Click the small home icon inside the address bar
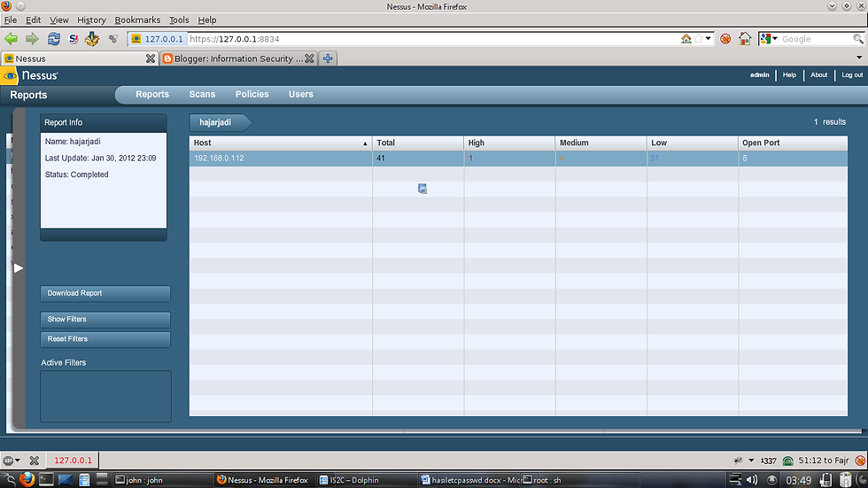The height and width of the screenshot is (488, 868). tap(686, 39)
